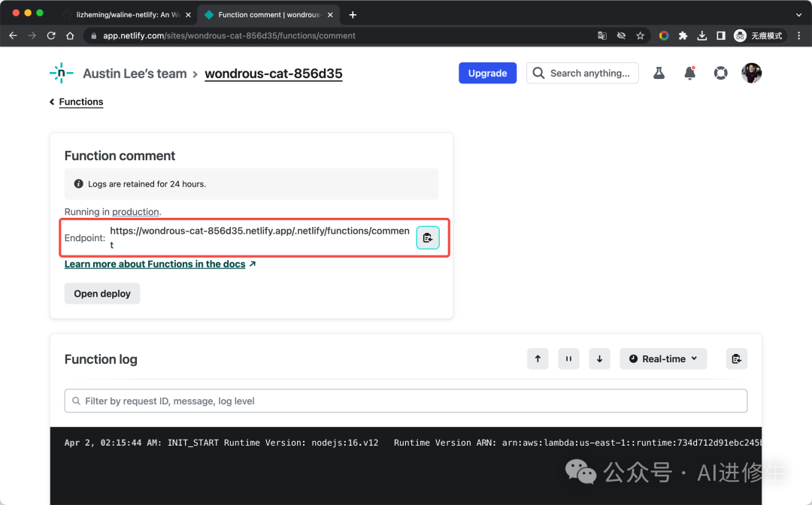Close the waline-netlify tab
The height and width of the screenshot is (505, 812).
pyautogui.click(x=188, y=15)
